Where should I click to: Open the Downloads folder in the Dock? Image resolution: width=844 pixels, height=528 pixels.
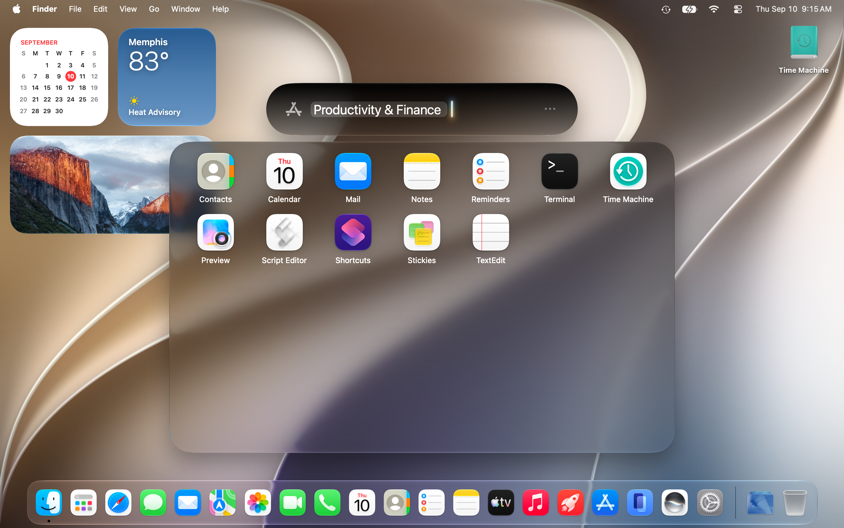click(x=760, y=503)
